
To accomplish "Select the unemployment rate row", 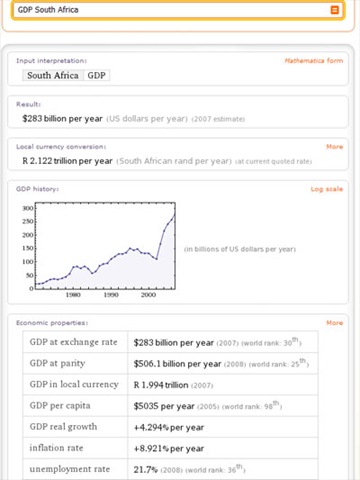I will 170,469.
